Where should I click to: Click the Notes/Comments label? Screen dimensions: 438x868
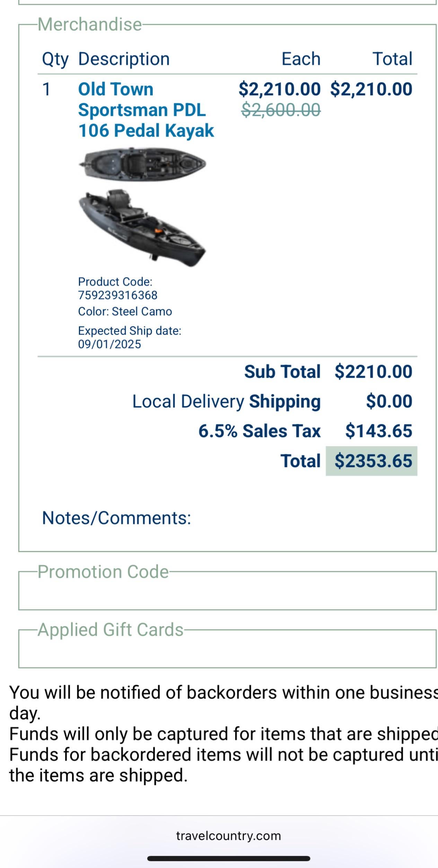[116, 518]
